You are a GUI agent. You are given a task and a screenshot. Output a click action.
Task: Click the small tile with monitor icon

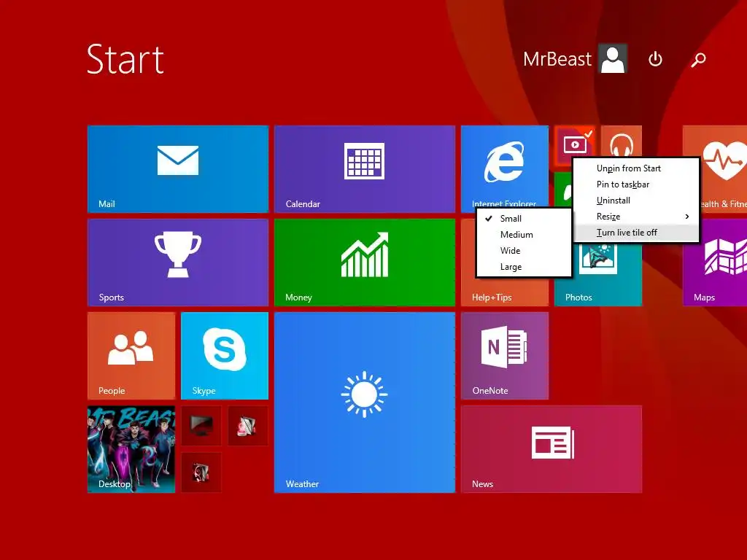click(x=201, y=425)
